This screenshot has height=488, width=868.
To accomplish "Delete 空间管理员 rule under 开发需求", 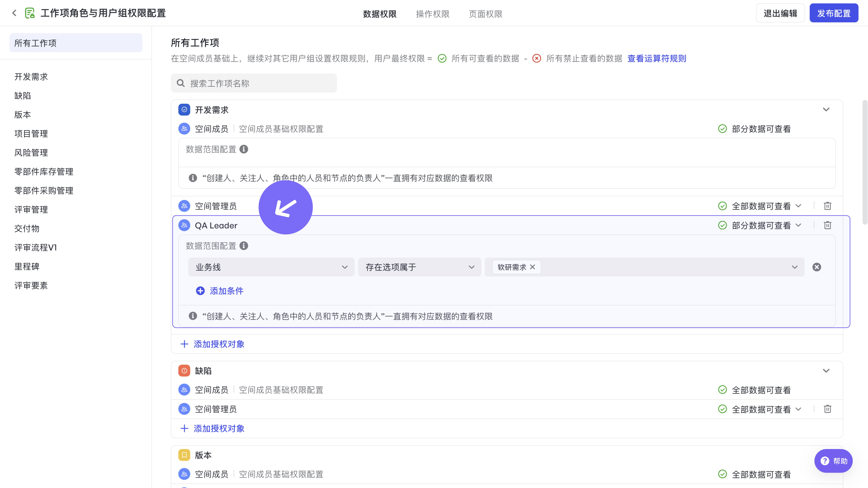I will point(827,206).
